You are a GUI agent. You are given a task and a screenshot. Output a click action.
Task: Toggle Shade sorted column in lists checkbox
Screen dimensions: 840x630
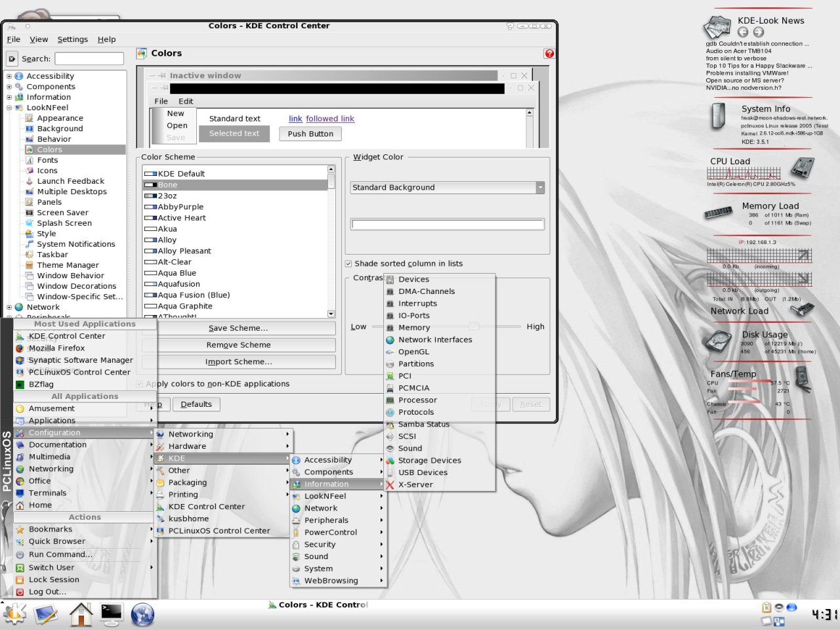click(348, 264)
